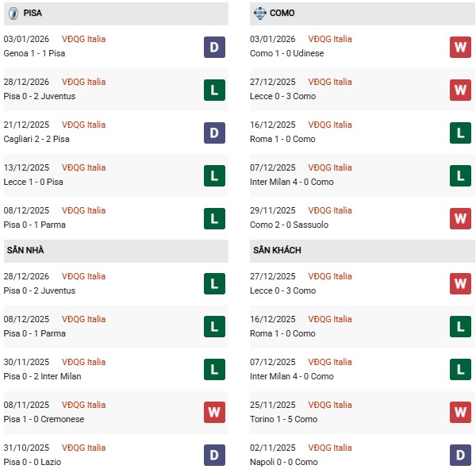Screen dimensions: 476x473
Task: Click the L badge beside Lecce 1-0 Pisa
Action: pos(214,175)
